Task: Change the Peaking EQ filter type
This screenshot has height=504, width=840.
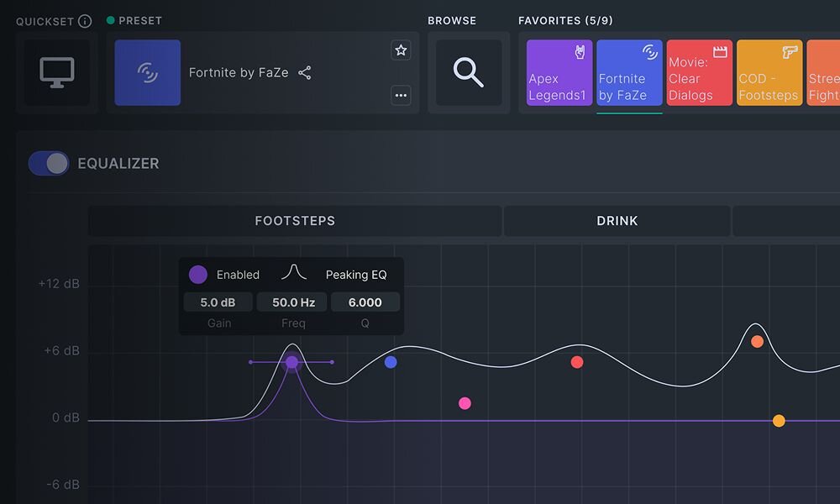Action: coord(355,275)
